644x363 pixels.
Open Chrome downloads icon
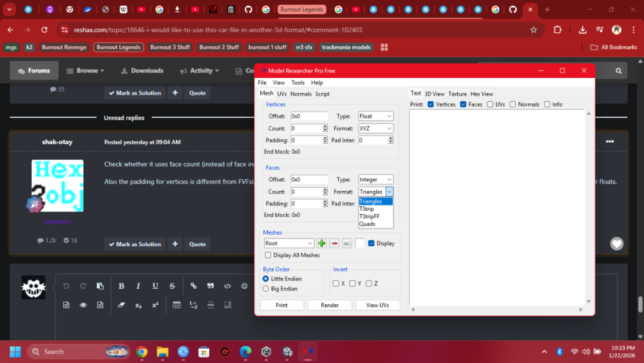pos(582,30)
